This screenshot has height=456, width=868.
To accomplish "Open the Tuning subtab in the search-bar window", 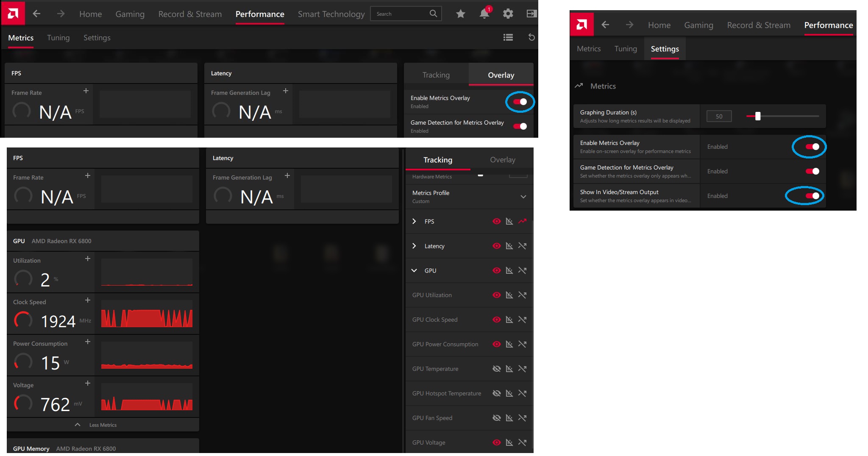I will (58, 37).
